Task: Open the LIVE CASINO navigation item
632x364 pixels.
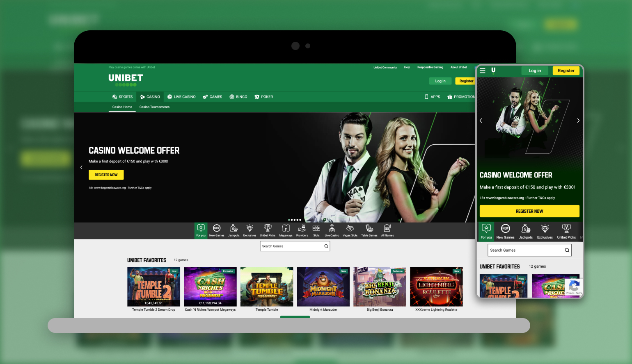Action: pos(181,97)
